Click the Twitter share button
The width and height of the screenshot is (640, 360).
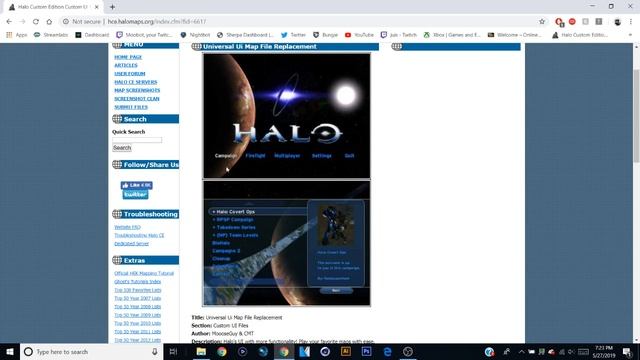point(135,195)
